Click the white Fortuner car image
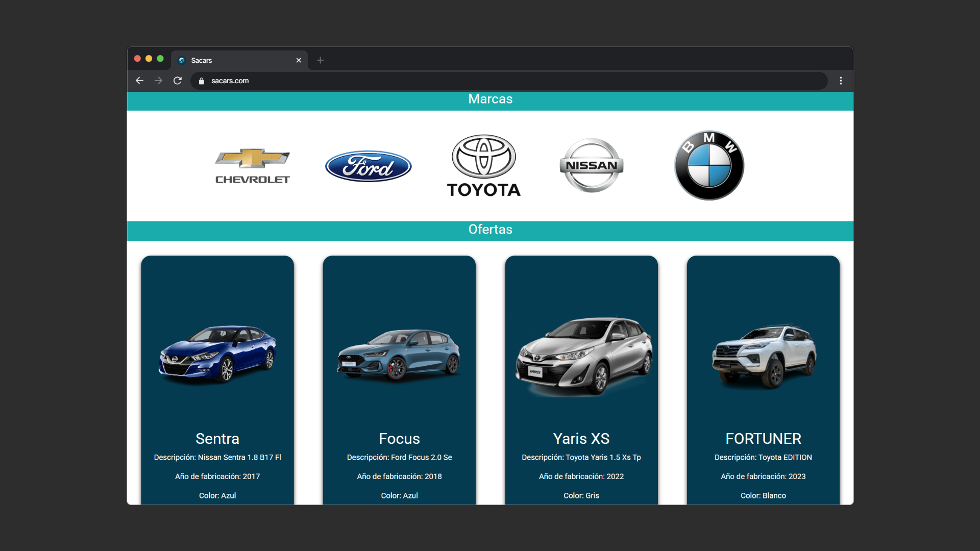 coord(764,356)
